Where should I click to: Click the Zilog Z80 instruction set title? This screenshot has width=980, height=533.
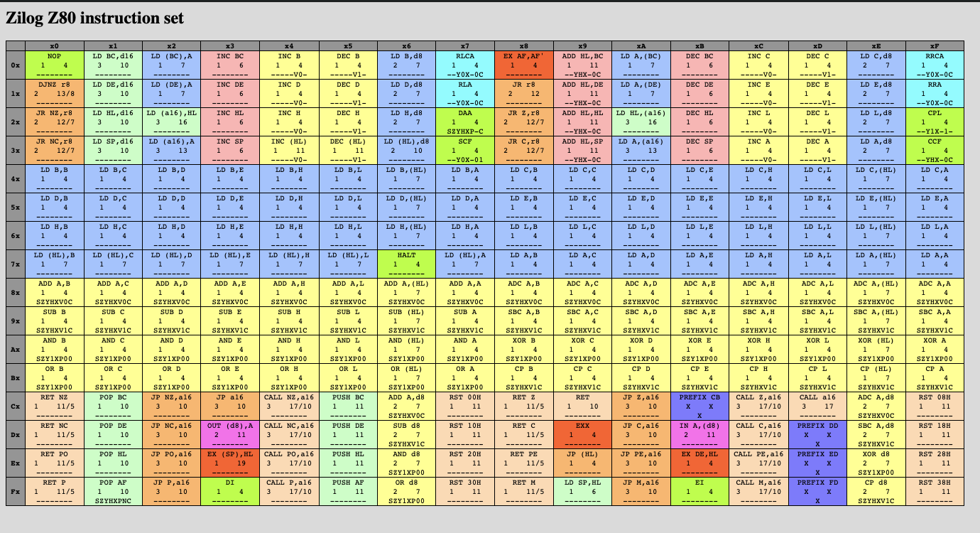pos(94,16)
